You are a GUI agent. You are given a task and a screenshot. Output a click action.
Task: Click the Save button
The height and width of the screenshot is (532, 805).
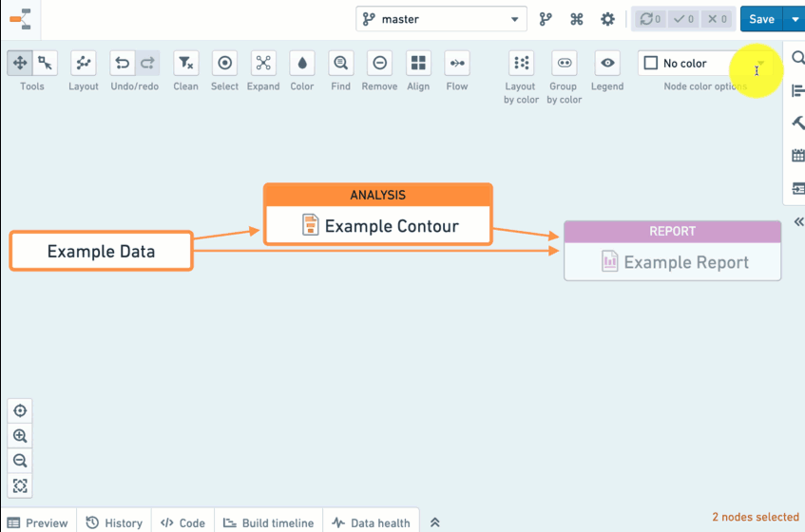(x=761, y=19)
